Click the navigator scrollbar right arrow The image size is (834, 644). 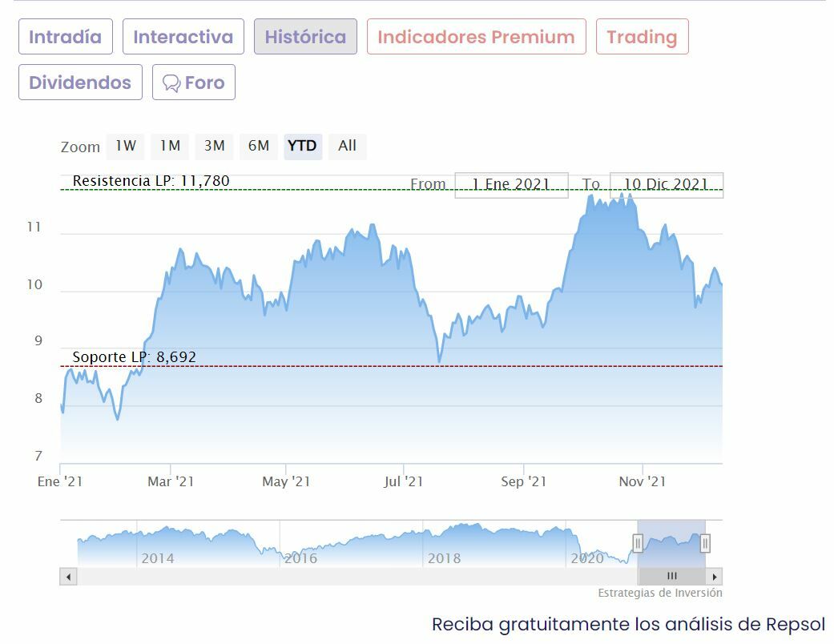(715, 577)
